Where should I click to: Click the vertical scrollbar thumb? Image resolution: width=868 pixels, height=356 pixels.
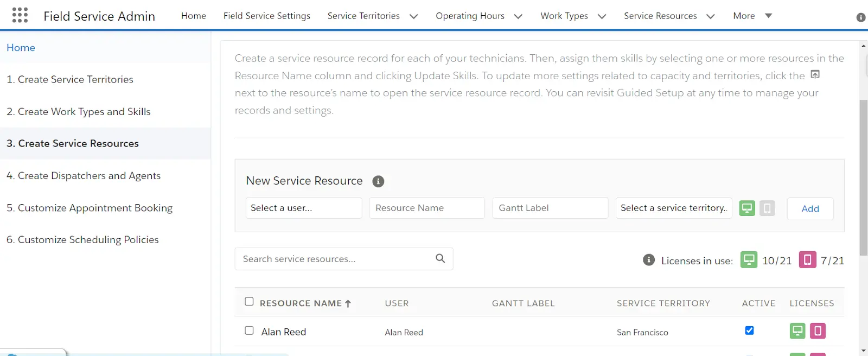coord(863,174)
